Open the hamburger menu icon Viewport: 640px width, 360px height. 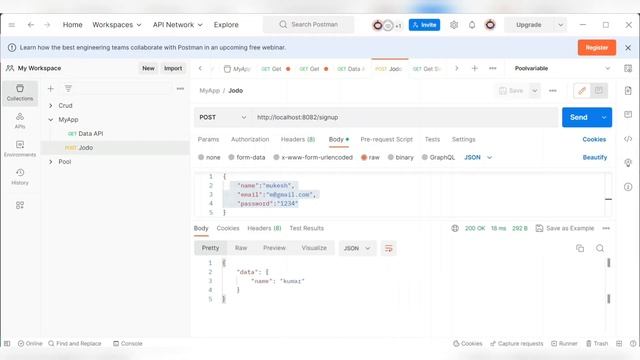(11, 25)
